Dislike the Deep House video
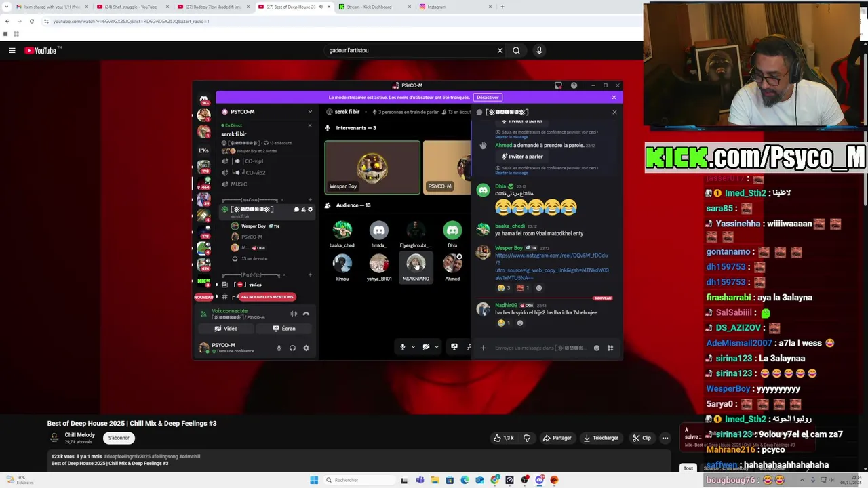This screenshot has height=488, width=868. [x=527, y=438]
